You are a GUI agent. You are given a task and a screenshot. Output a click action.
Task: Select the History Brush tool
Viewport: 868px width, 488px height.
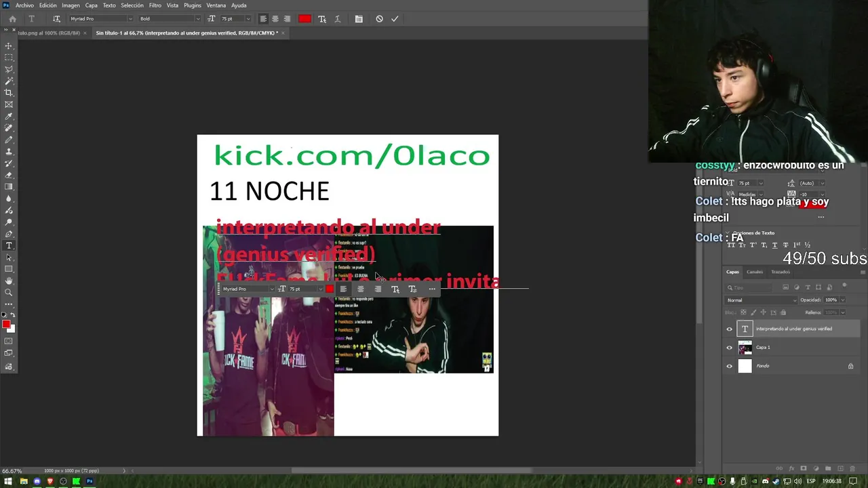point(9,163)
